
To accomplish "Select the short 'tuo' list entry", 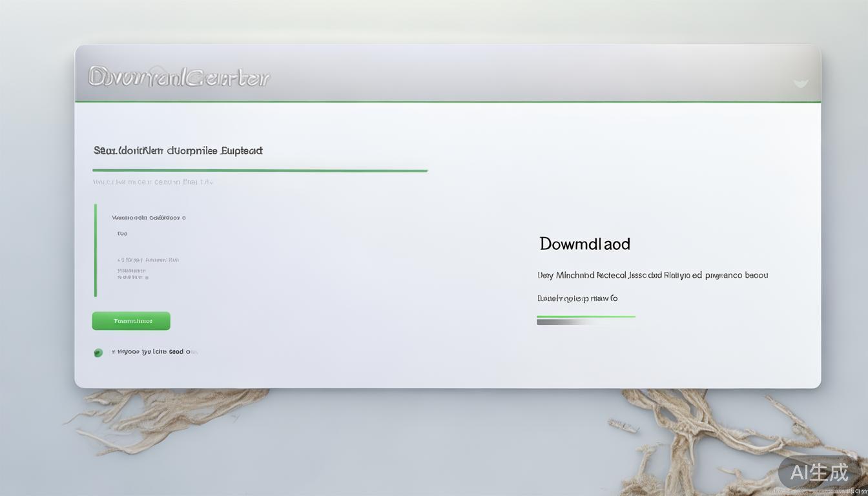I will (123, 233).
